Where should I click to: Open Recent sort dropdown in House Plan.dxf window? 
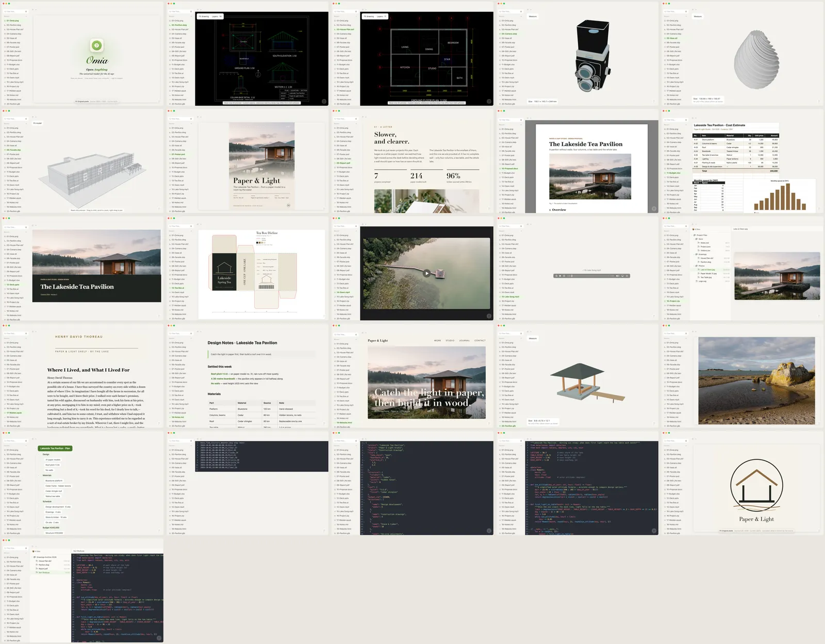(345, 16)
